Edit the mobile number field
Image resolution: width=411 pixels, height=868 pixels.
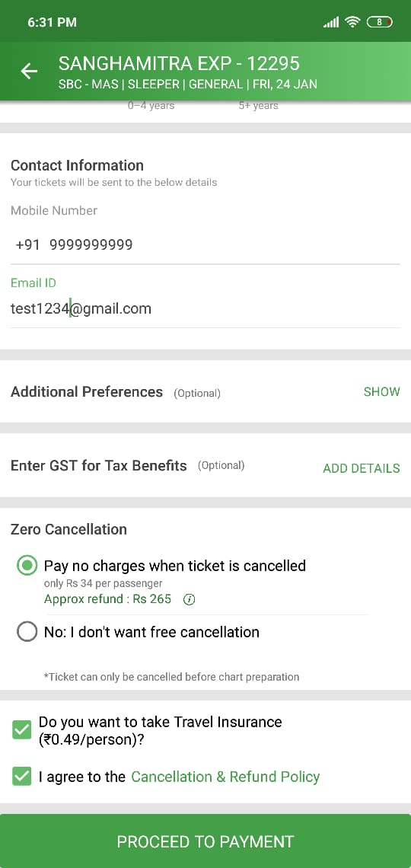(205, 244)
